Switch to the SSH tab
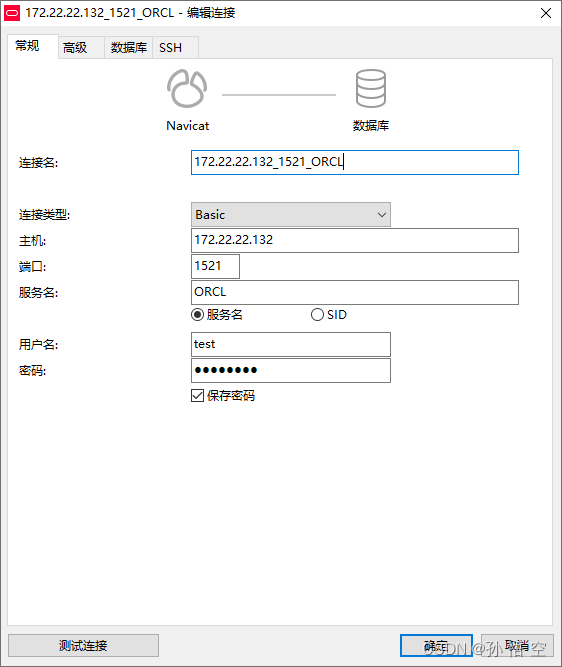The width and height of the screenshot is (562, 667). 175,47
